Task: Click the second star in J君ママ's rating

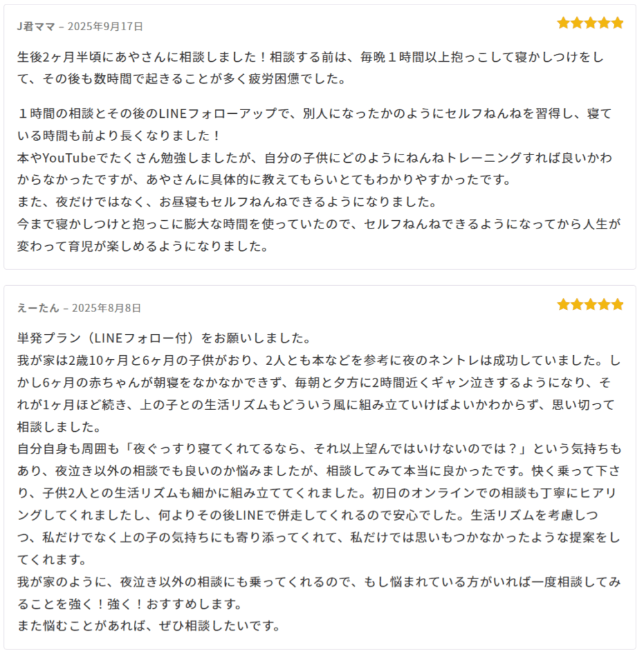Action: [577, 24]
